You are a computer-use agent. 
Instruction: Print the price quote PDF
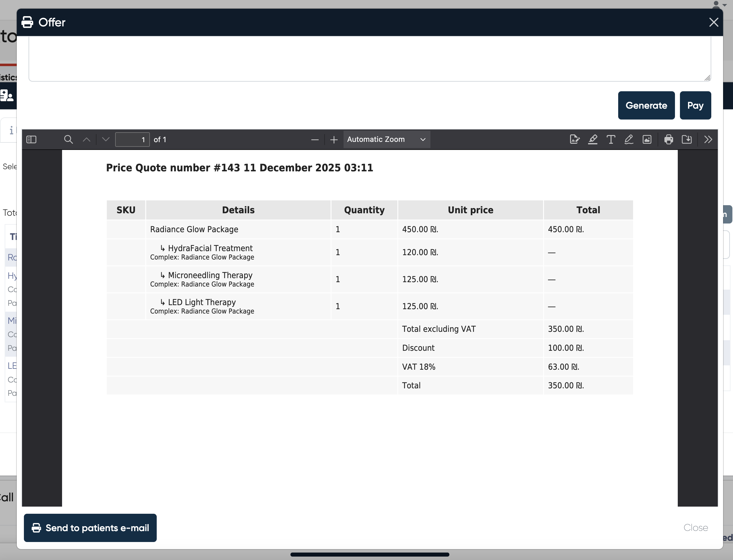click(x=668, y=139)
